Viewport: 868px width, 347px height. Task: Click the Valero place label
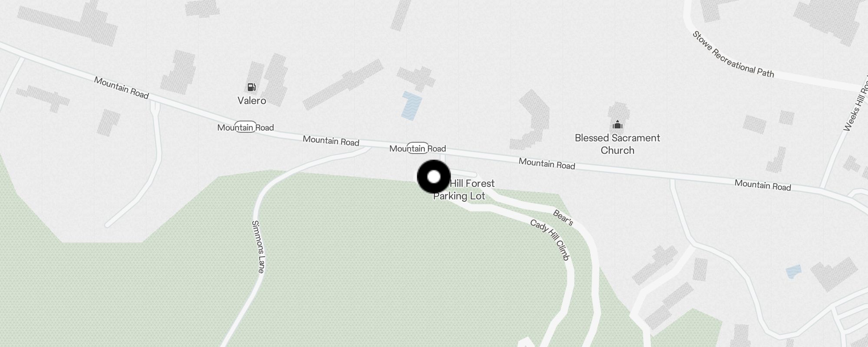coord(252,101)
